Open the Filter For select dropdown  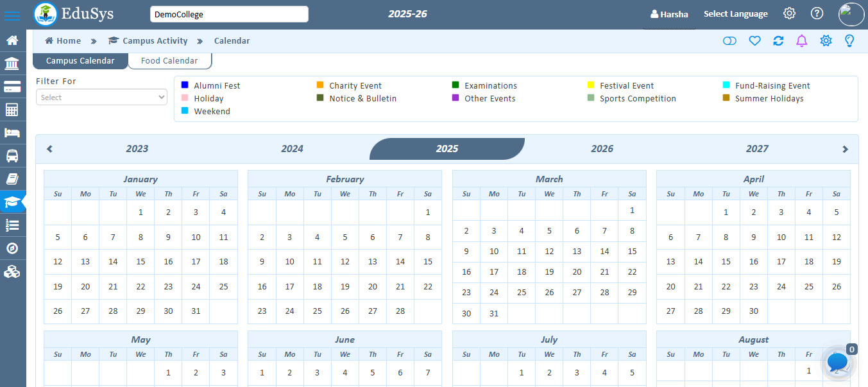[101, 97]
